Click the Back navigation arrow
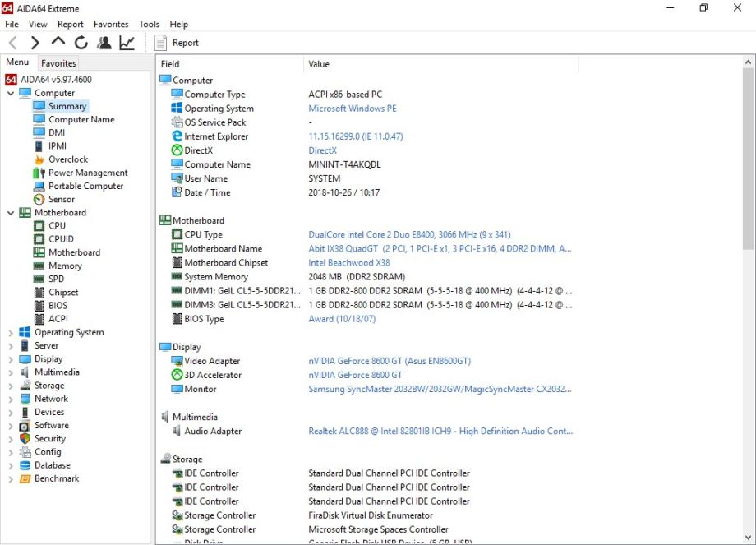 (13, 43)
